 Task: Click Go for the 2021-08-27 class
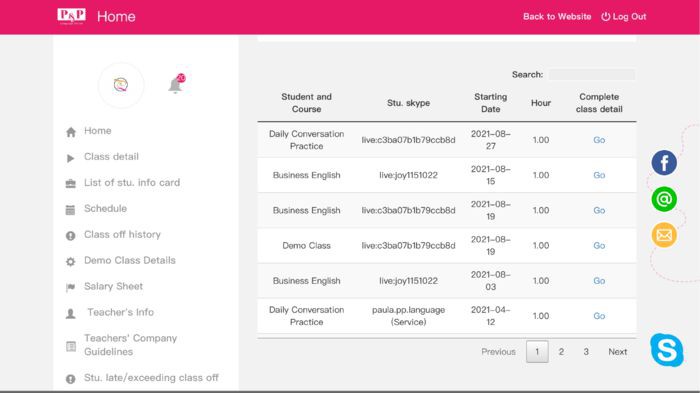[599, 140]
